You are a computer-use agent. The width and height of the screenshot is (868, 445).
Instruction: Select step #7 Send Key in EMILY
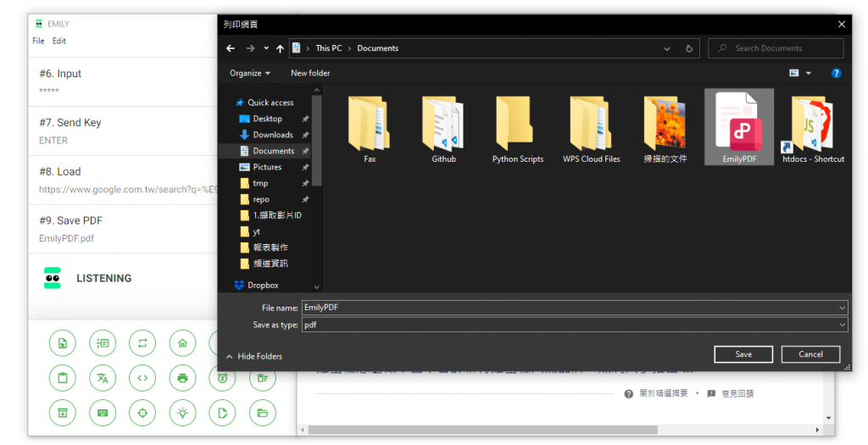click(123, 131)
